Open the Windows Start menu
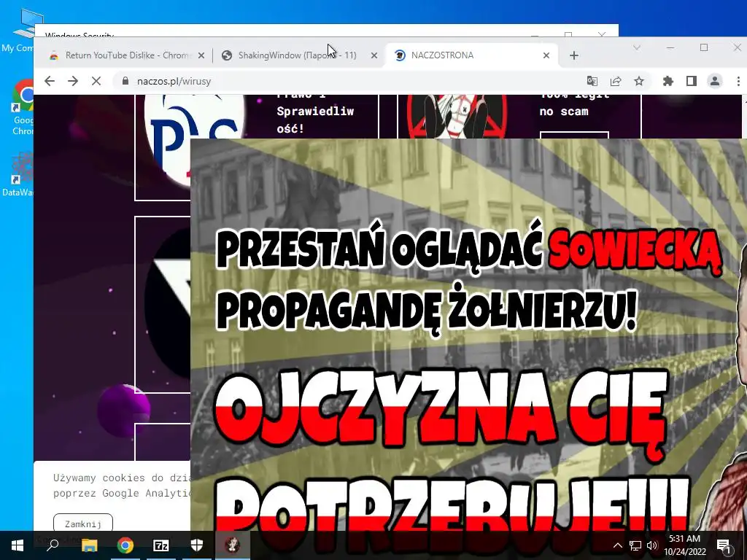This screenshot has height=560, width=747. click(x=18, y=545)
